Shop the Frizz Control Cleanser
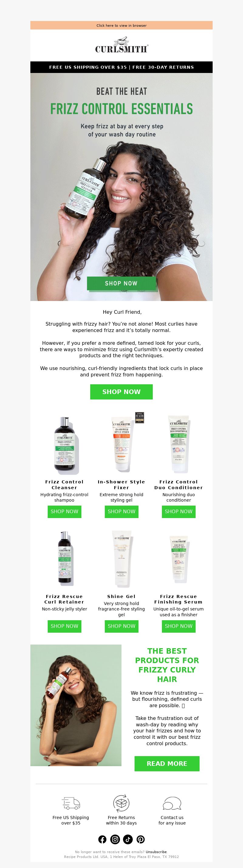 (64, 511)
